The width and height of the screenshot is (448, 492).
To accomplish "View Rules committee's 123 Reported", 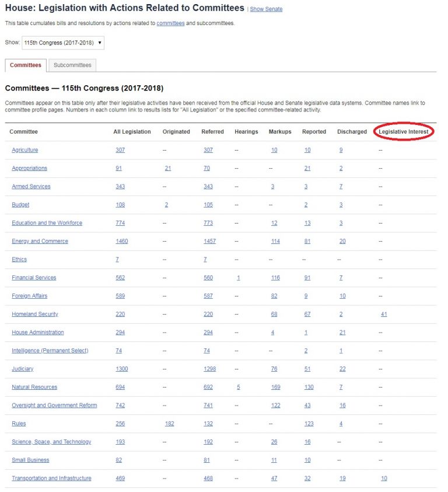I will click(309, 424).
